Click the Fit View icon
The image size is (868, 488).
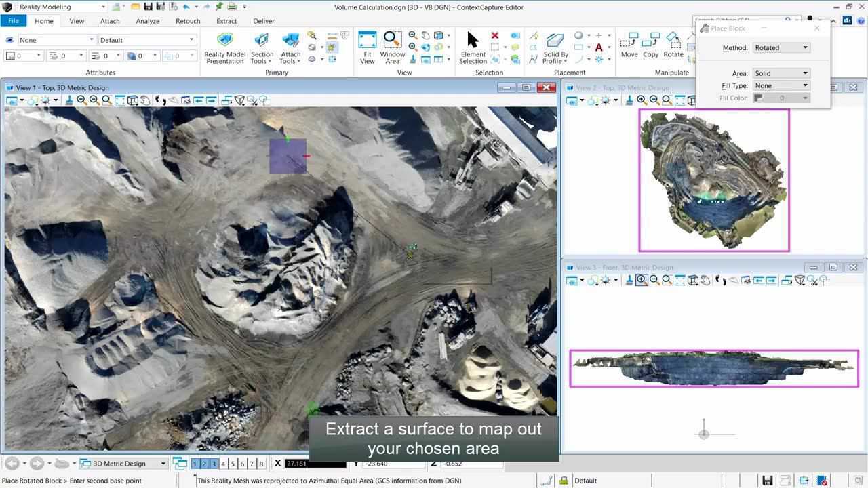pos(367,47)
